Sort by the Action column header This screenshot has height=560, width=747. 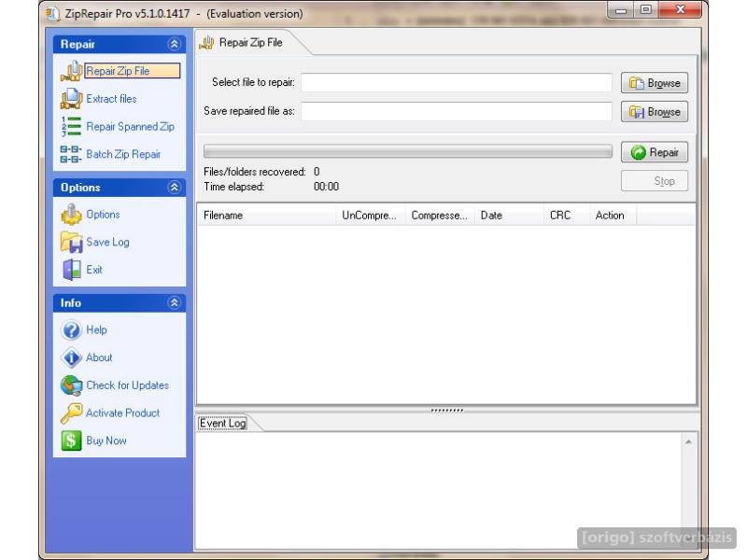pos(613,216)
